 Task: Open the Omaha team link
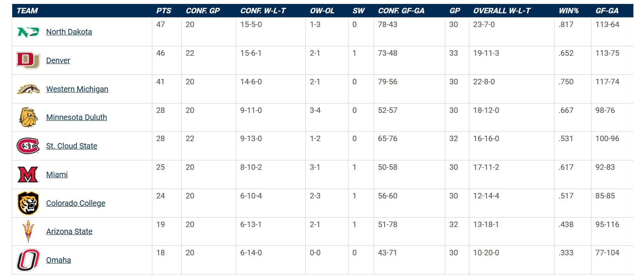coord(58,260)
